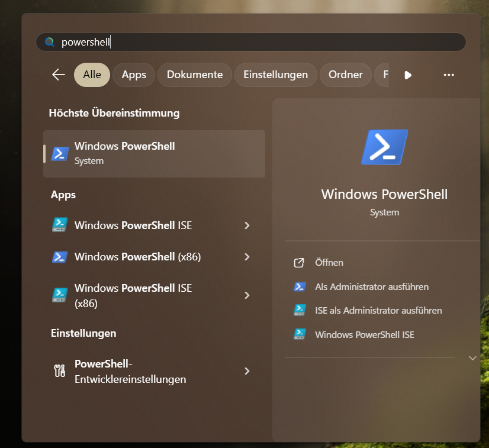Choose ISE als Administrator ausführen

[x=378, y=311]
